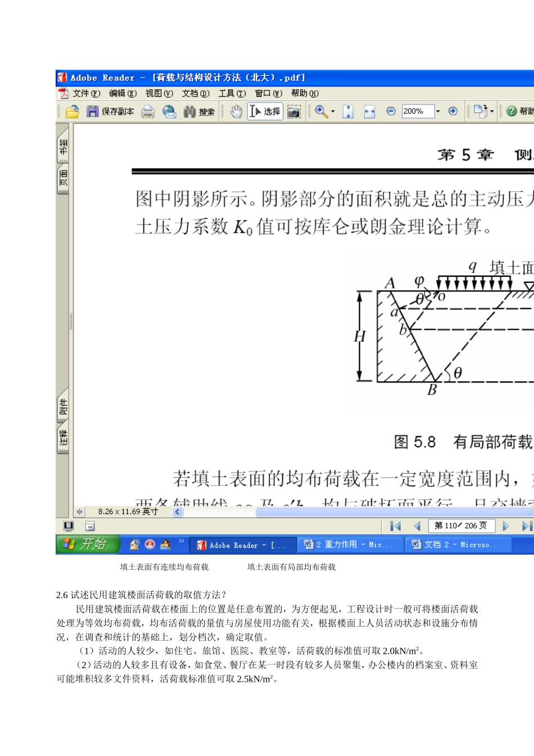The width and height of the screenshot is (534, 756).
Task: Open the 页面 pages side tab
Action: click(63, 179)
